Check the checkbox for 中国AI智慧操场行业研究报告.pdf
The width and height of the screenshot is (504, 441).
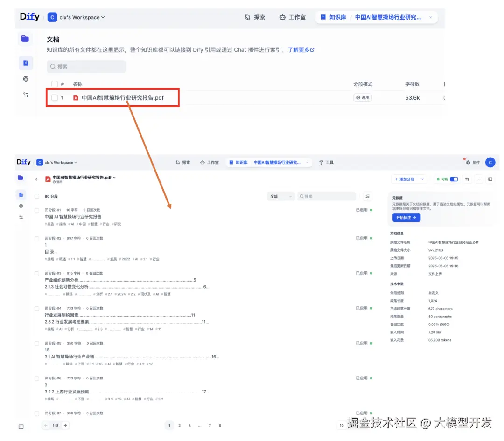pos(54,98)
